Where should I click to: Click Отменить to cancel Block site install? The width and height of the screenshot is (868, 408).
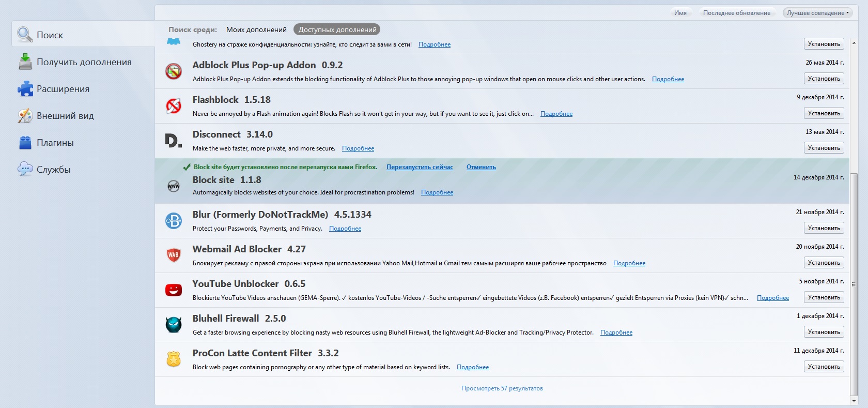click(481, 167)
